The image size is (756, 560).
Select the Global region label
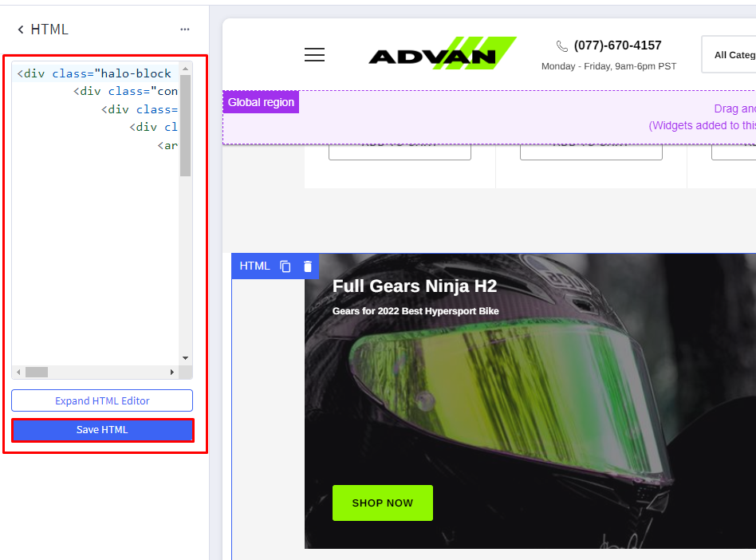coord(261,102)
